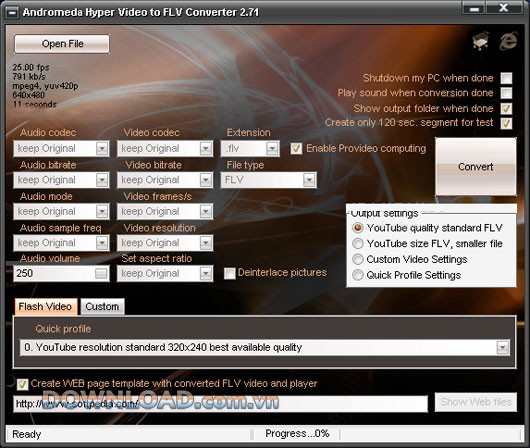Expand the Video codec dropdown
Image resolution: width=530 pixels, height=448 pixels.
click(x=206, y=148)
